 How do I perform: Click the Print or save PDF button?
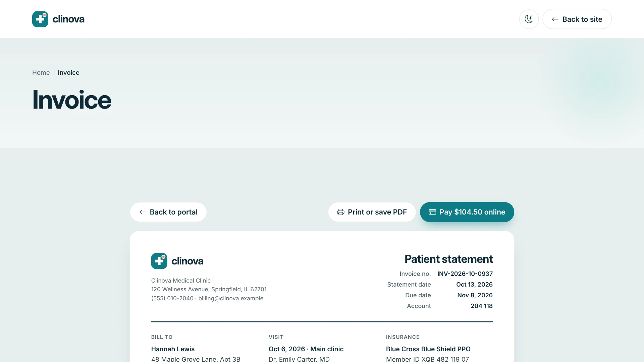pos(372,212)
